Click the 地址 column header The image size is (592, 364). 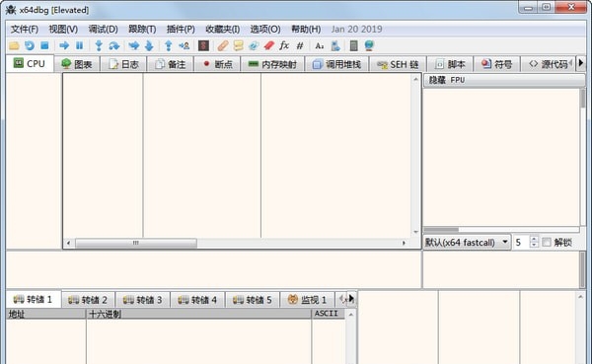click(x=46, y=314)
